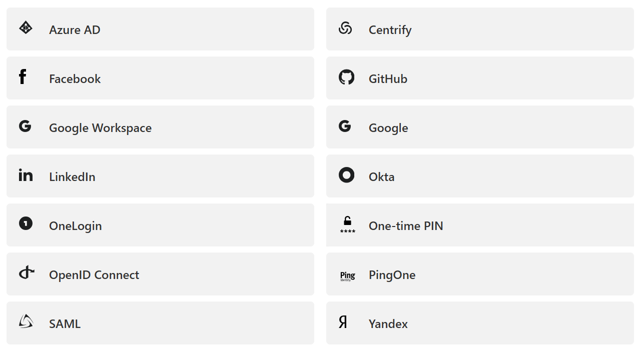The height and width of the screenshot is (355, 644).
Task: Click the Azure AD diamond icon
Action: [26, 27]
